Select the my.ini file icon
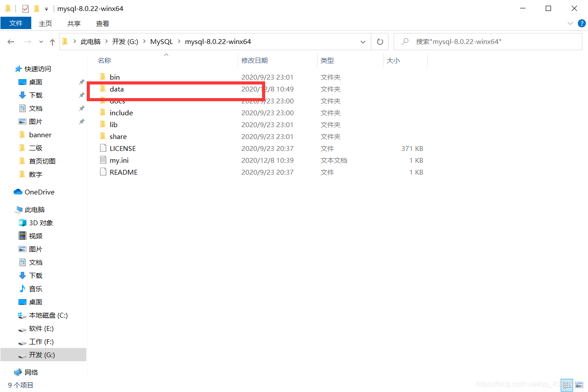This screenshot has width=588, height=392. click(103, 160)
